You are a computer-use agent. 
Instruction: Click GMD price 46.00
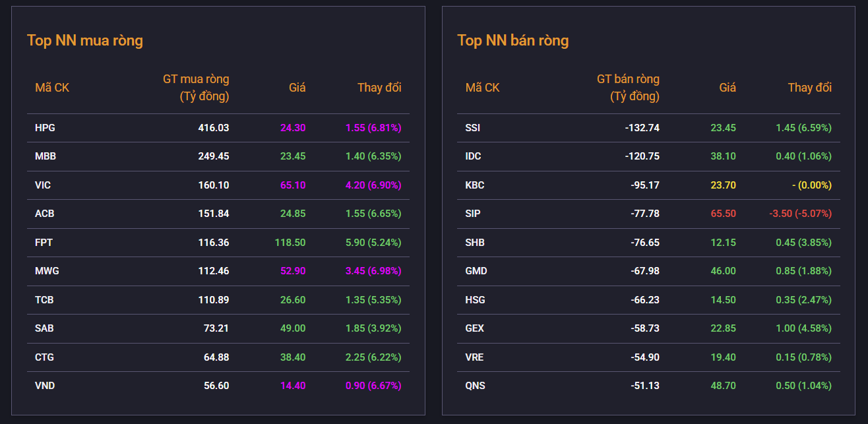click(x=723, y=271)
